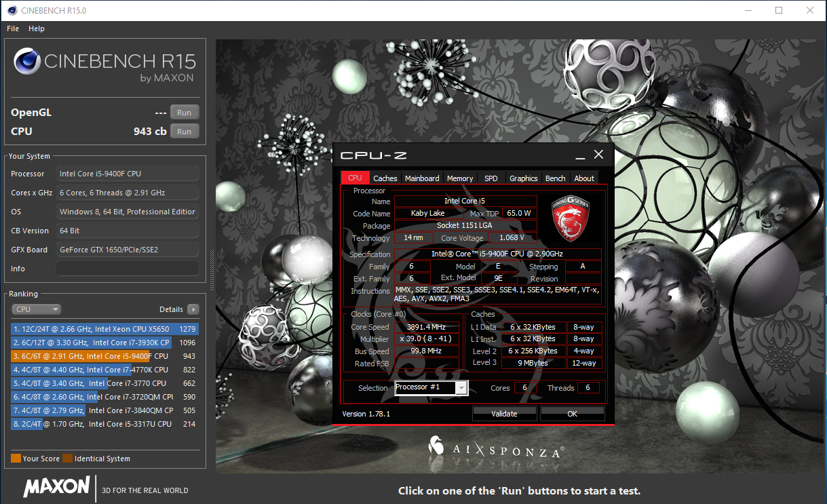827x504 pixels.
Task: Select the Core i7-3770 ranking row
Action: [x=104, y=383]
